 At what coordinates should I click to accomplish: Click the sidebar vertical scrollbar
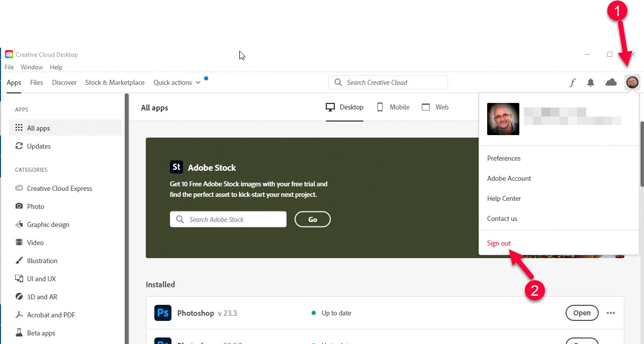[127, 218]
